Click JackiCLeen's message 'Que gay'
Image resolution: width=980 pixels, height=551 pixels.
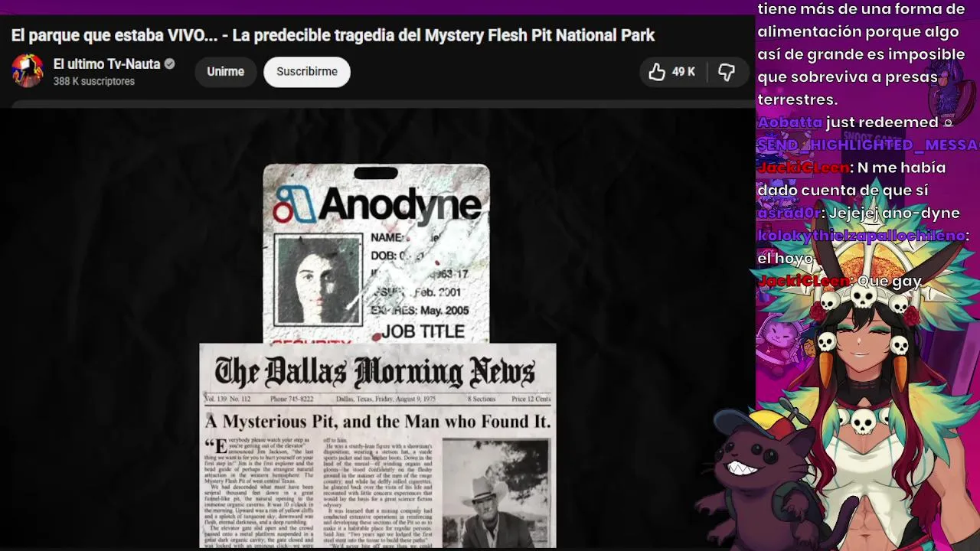(x=890, y=281)
